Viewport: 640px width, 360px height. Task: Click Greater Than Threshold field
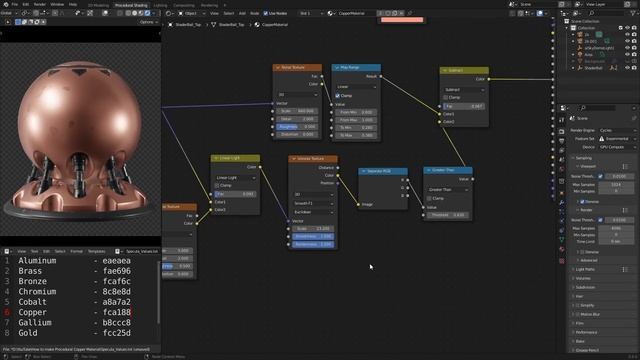point(448,215)
